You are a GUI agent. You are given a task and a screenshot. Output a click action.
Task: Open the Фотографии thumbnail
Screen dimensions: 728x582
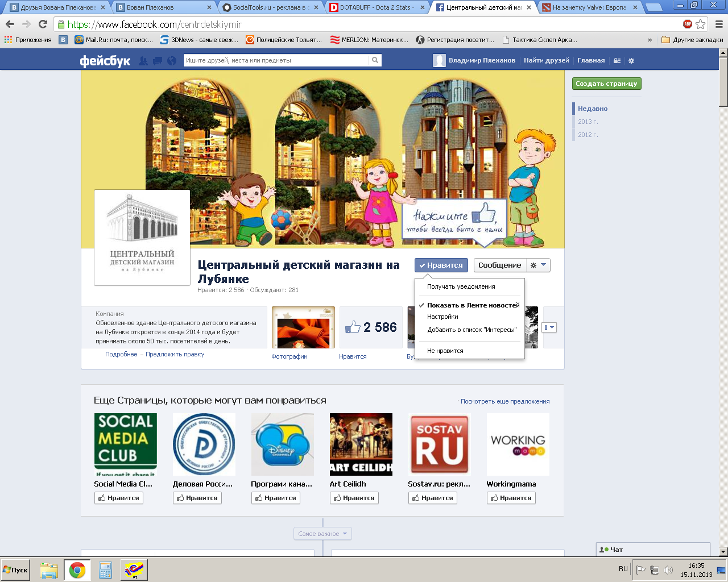pos(303,327)
